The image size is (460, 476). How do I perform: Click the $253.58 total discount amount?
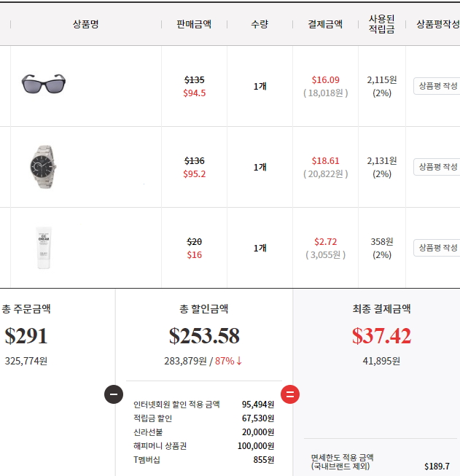pyautogui.click(x=204, y=336)
